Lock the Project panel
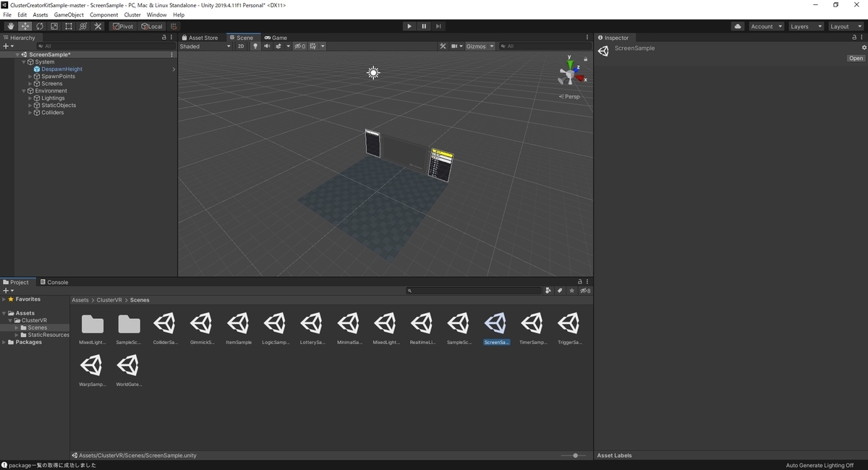Image resolution: width=868 pixels, height=470 pixels. [x=580, y=282]
